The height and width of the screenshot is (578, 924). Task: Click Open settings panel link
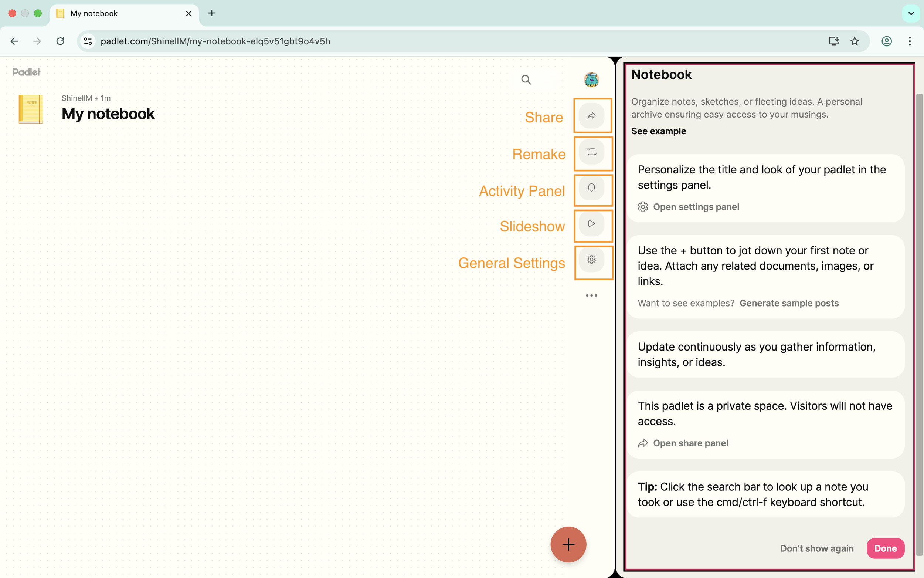pos(696,207)
